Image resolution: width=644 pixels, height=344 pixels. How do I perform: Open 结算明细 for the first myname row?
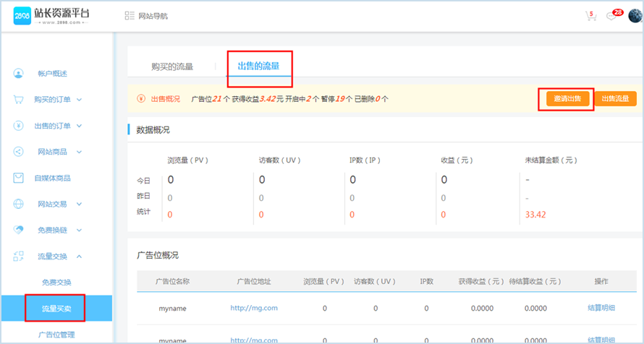601,309
